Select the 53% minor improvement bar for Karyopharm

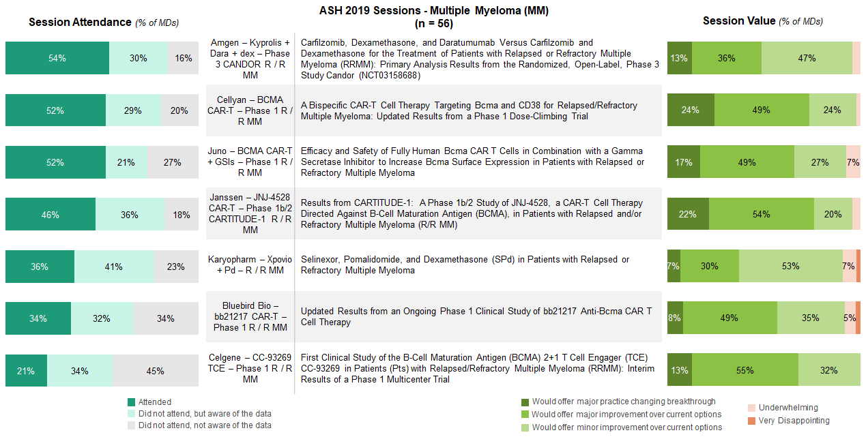(791, 266)
